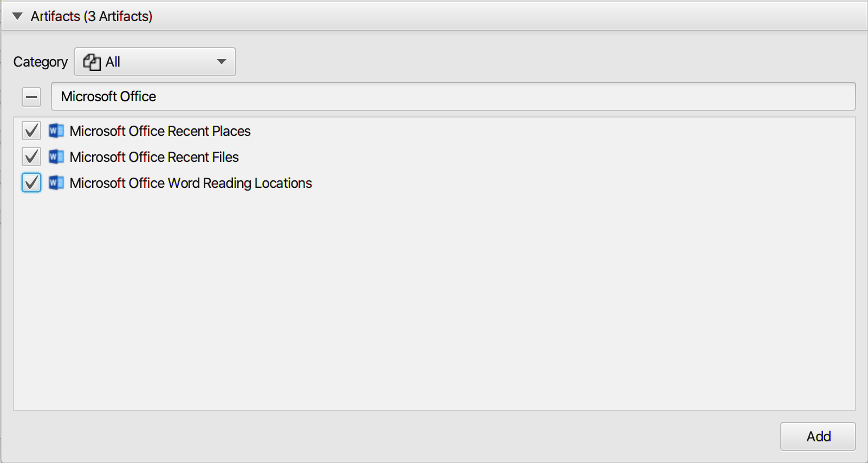
Task: Uncheck Word Reading Locations checkbox
Action: [x=31, y=182]
